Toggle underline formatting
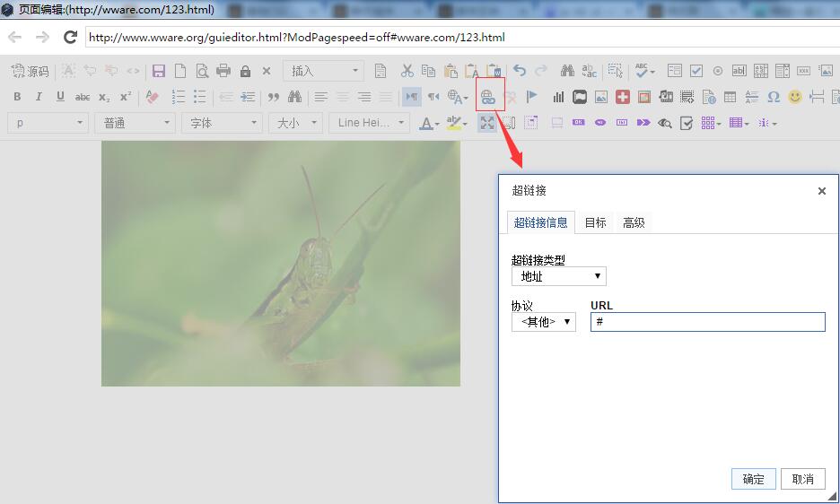Screen dimensions: 840x504 (60, 97)
